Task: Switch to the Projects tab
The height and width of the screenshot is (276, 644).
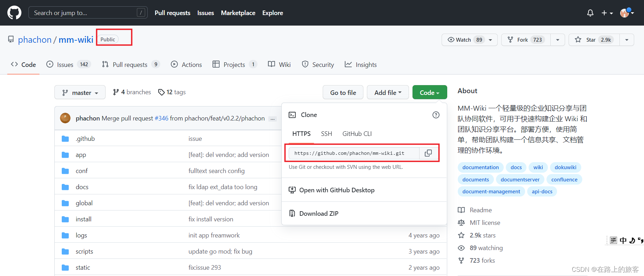Action: [x=235, y=64]
